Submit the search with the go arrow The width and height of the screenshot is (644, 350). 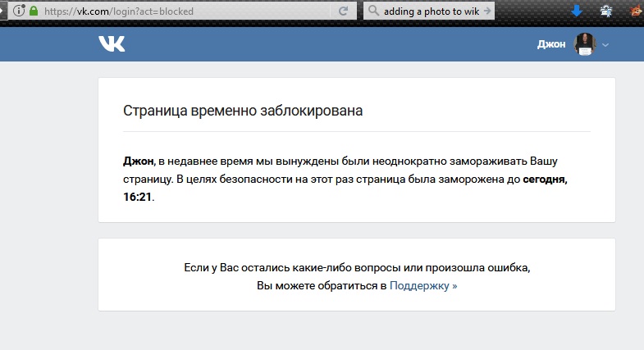point(488,11)
